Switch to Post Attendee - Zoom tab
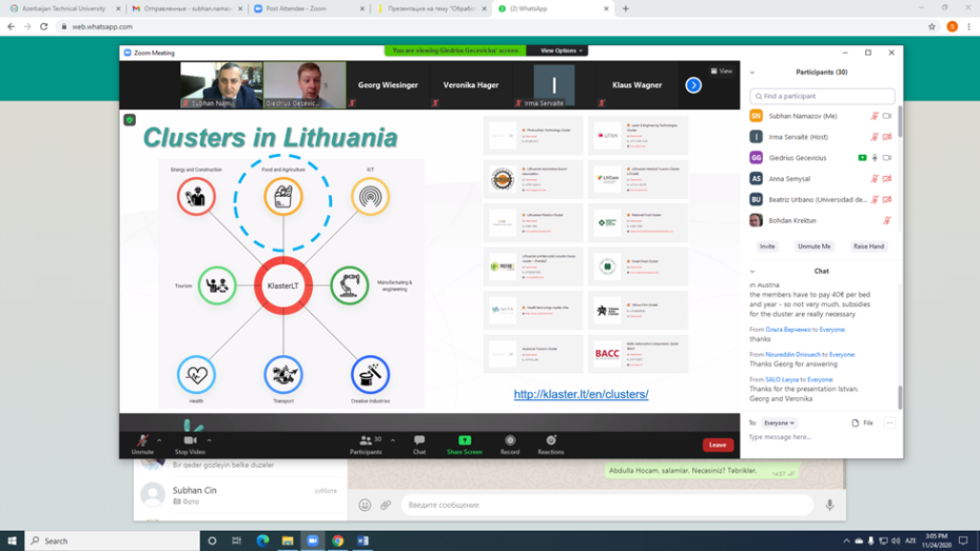980x551 pixels. tap(309, 9)
